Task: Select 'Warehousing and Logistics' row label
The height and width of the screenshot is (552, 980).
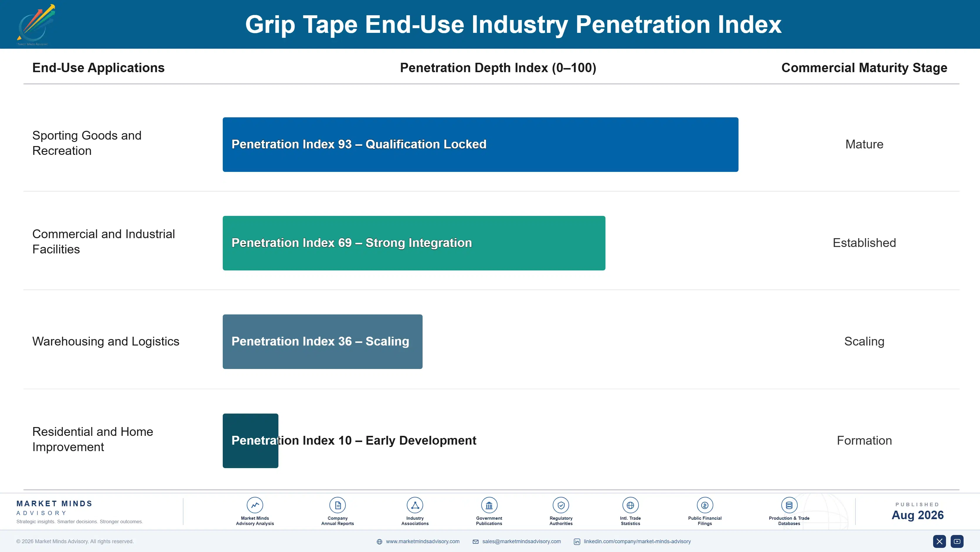Action: click(106, 341)
